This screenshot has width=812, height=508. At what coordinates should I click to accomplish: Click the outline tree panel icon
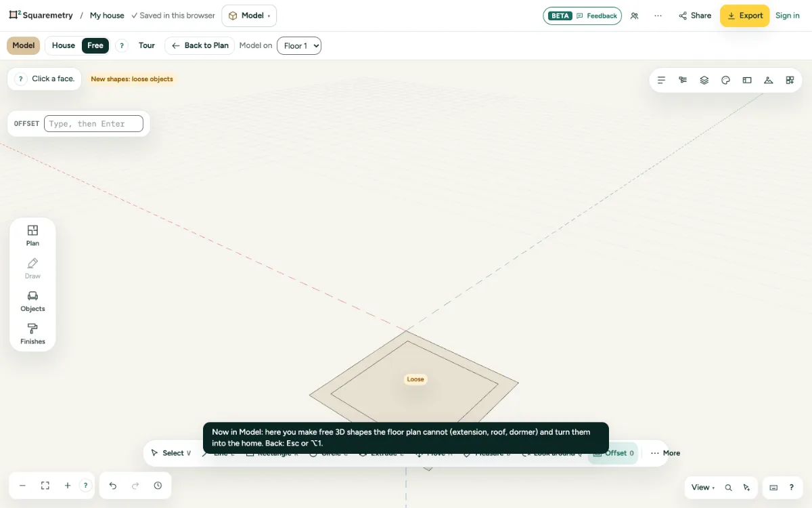(683, 80)
